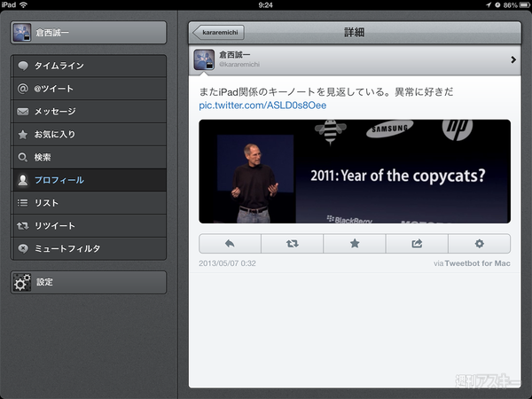The height and width of the screenshot is (399, 532).
Task: Go back with the kararemichi button
Action: coord(218,33)
